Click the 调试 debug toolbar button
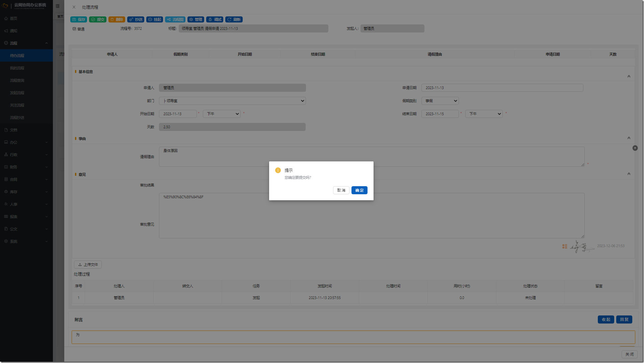This screenshot has height=363, width=644. coord(215,19)
